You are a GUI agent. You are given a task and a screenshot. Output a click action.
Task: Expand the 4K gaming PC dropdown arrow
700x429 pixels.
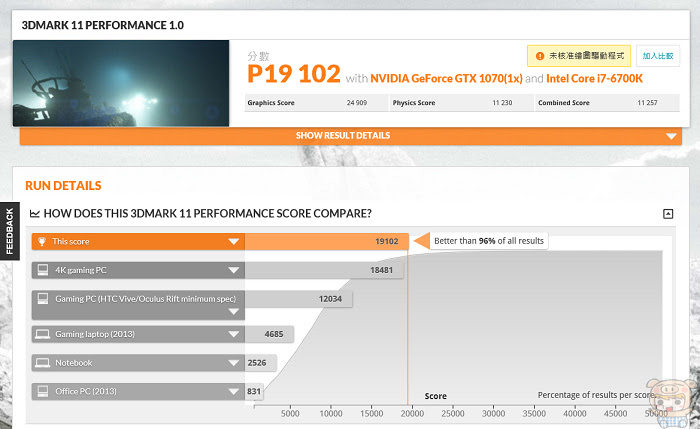[233, 270]
